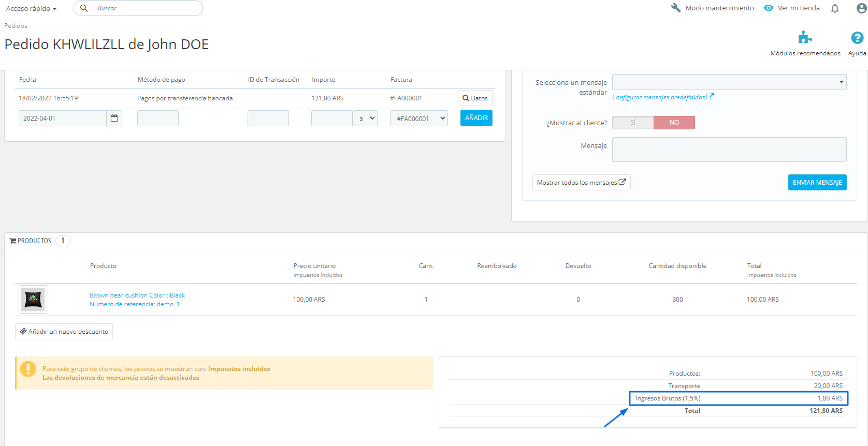
Task: Expand the Acceso rápido dropdown
Action: coord(31,8)
